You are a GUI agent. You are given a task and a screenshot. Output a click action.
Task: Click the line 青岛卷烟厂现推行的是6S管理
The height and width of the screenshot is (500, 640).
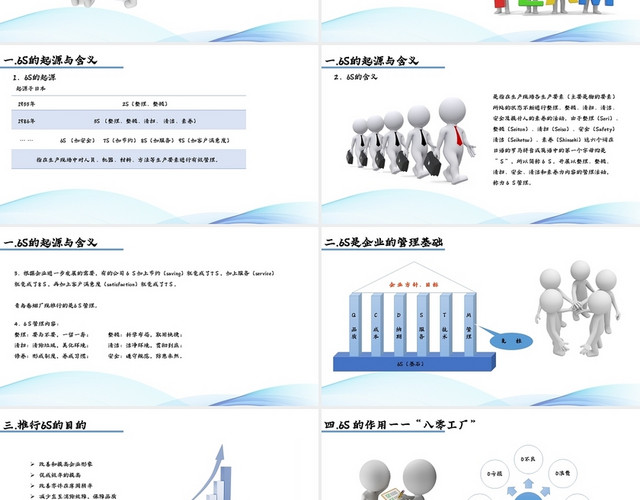[56, 305]
